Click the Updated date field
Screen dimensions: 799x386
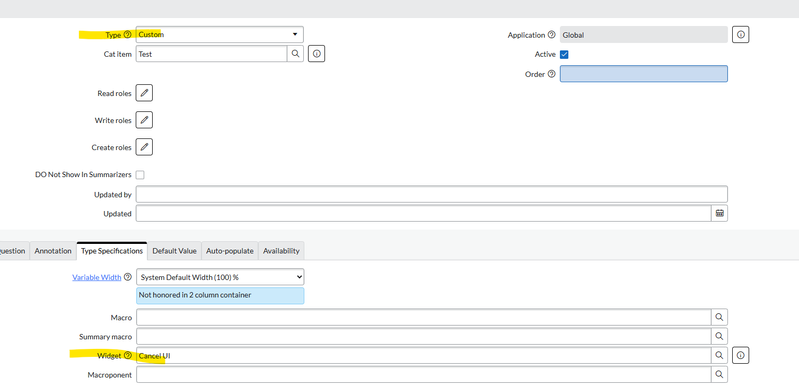coord(423,213)
